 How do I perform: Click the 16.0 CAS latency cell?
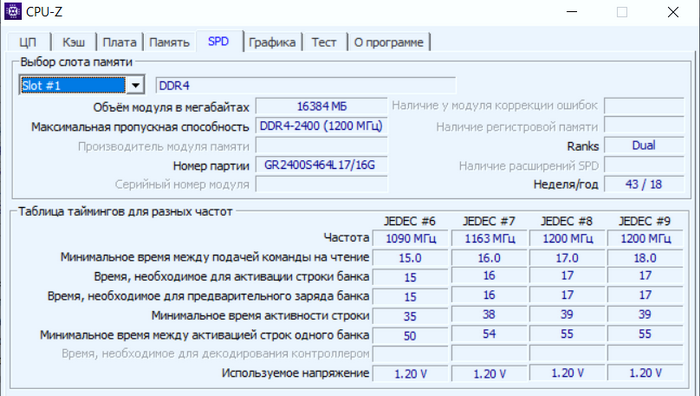click(489, 258)
